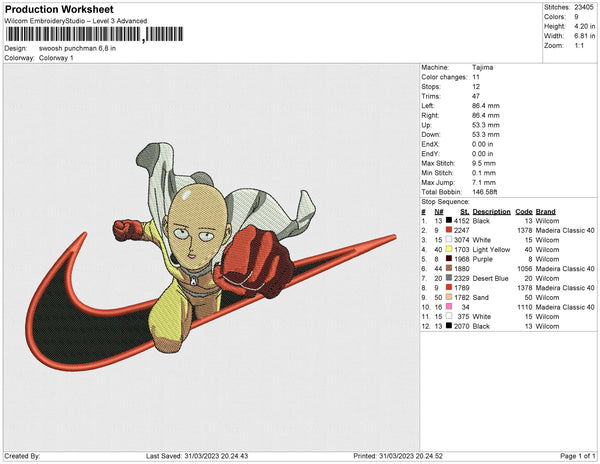Click the 'Code' column header
The height and width of the screenshot is (464, 600).
[x=524, y=212]
